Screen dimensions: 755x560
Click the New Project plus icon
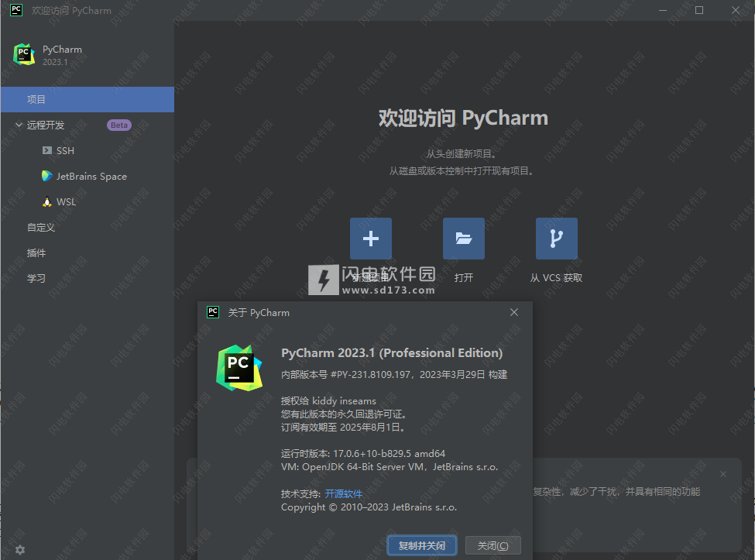[x=371, y=239]
